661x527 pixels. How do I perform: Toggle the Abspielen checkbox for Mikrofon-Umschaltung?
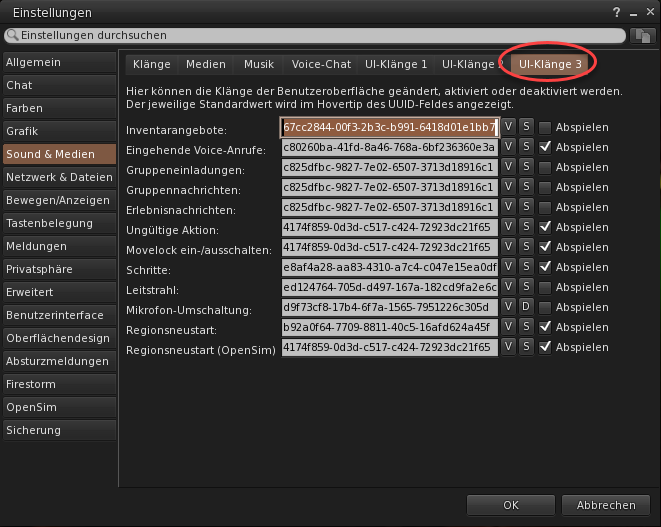pos(545,307)
